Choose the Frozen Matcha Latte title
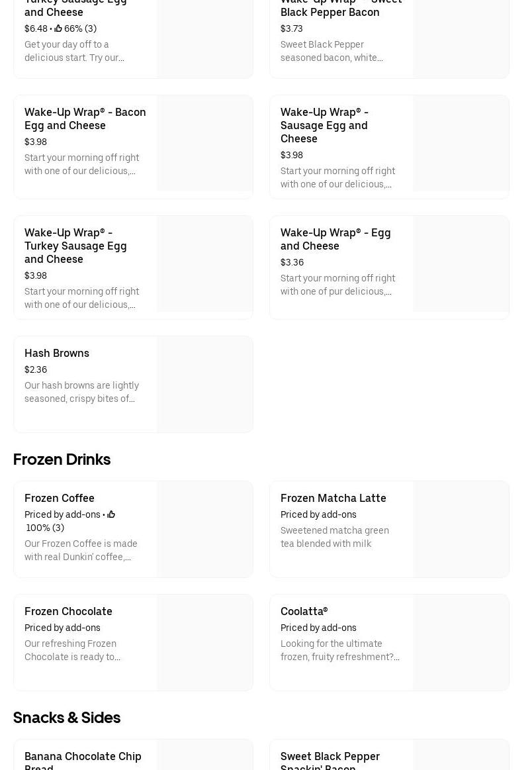The image size is (532, 770). click(x=333, y=498)
